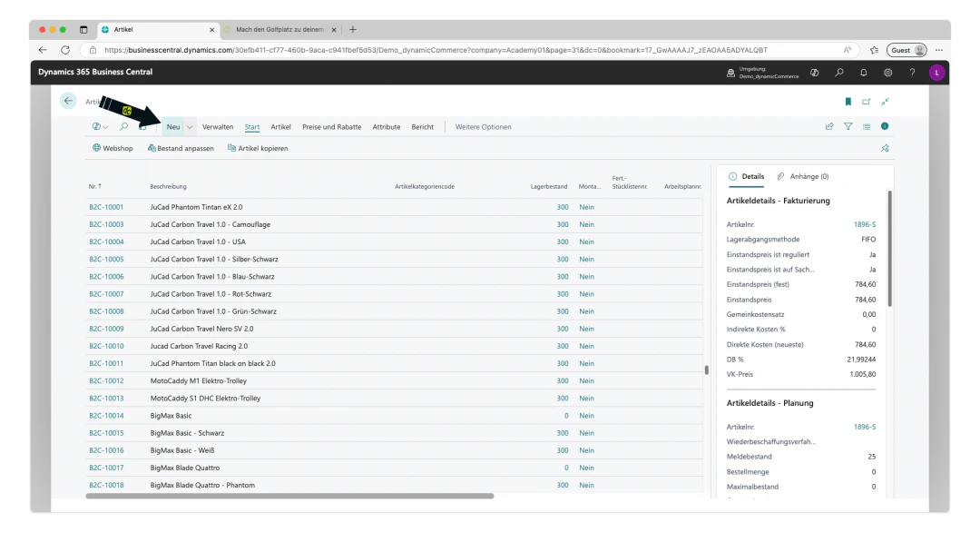The height and width of the screenshot is (552, 980).
Task: Show Weitere Optionen
Action: click(x=483, y=127)
